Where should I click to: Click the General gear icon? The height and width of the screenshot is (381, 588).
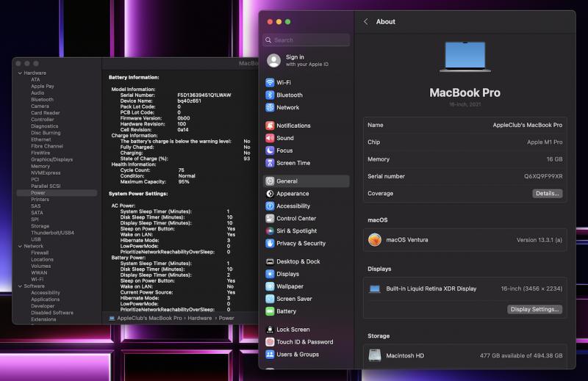(x=270, y=181)
